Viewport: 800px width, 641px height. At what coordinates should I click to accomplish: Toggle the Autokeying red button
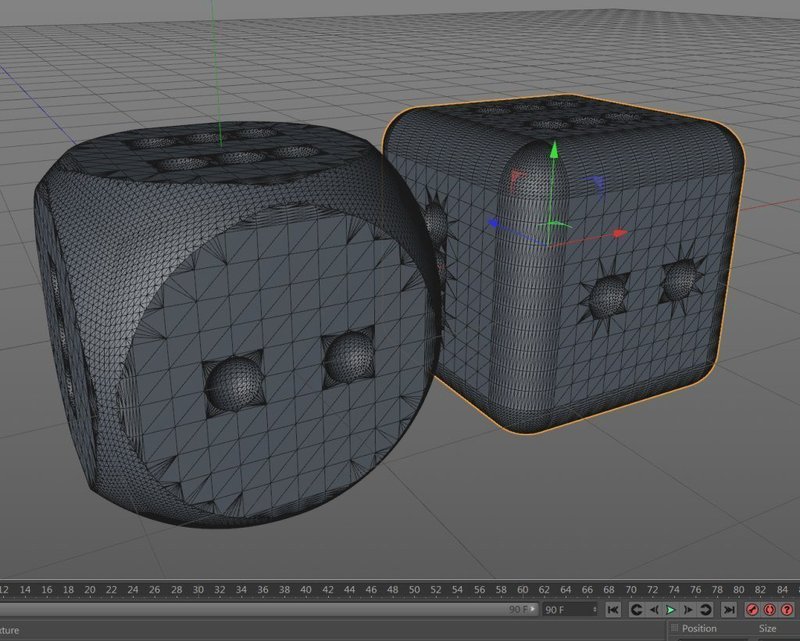(x=770, y=609)
